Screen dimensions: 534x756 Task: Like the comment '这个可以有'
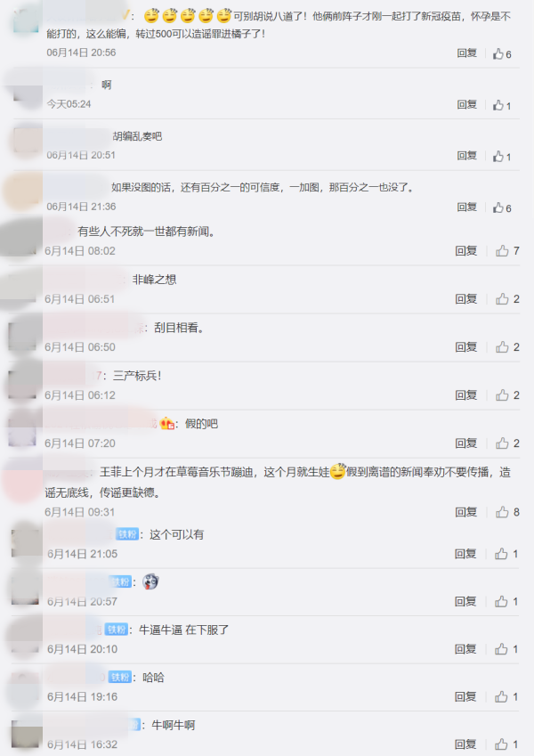506,554
